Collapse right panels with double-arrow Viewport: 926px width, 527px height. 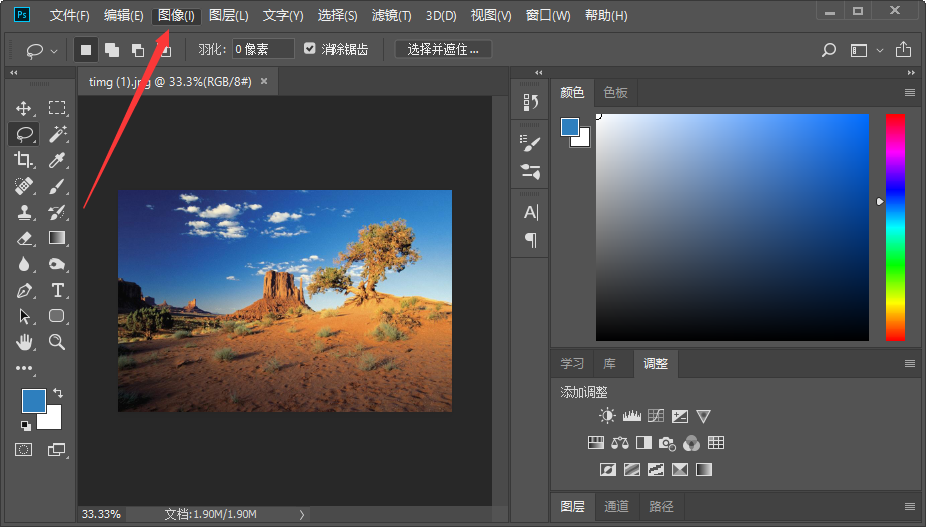911,73
